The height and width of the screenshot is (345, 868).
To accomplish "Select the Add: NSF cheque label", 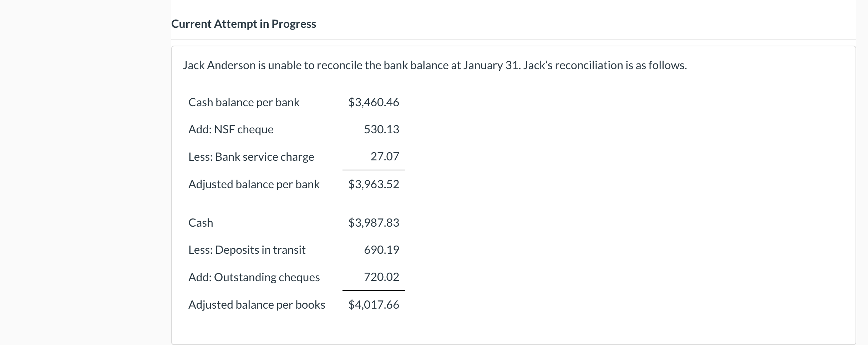I will point(231,129).
